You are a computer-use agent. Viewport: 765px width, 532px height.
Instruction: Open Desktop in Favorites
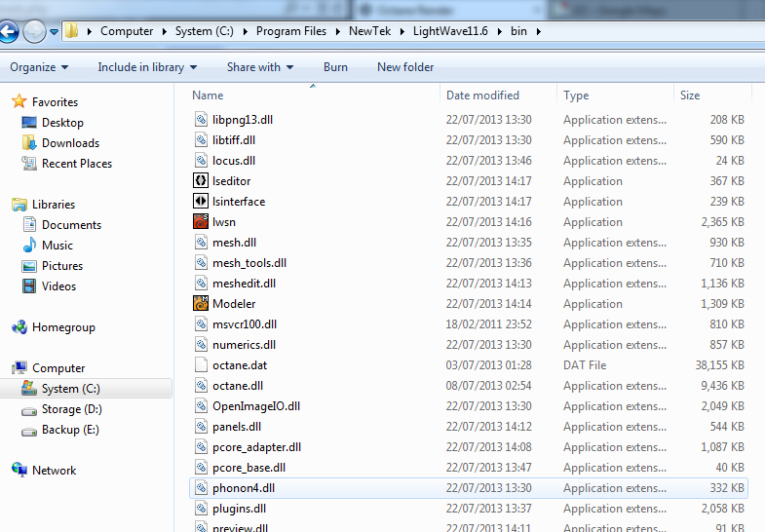[x=62, y=123]
